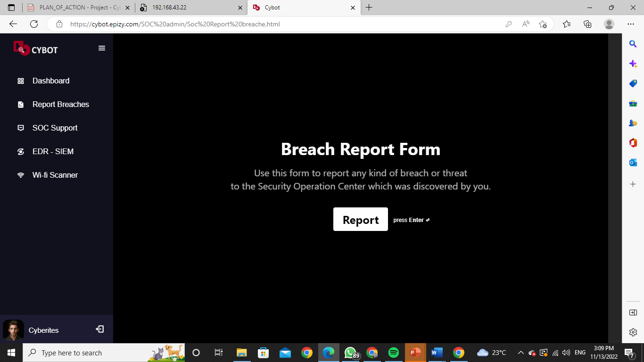Open the notification center

629,353
